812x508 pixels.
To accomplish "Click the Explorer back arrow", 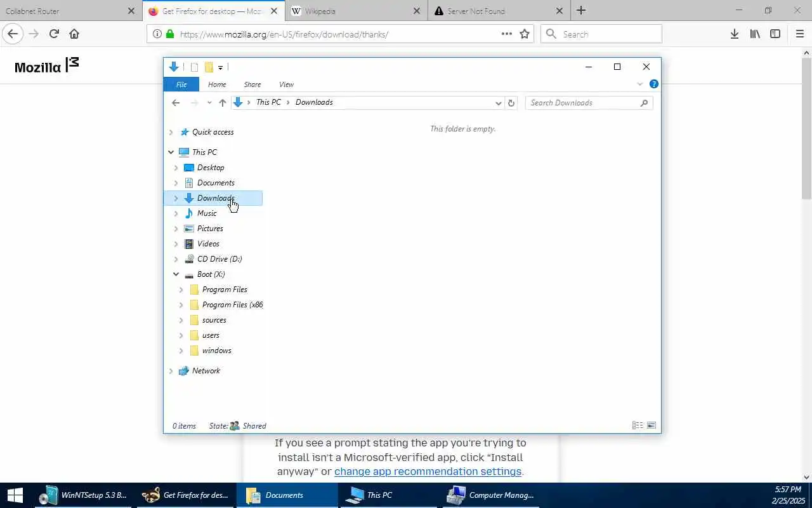I will (x=176, y=103).
